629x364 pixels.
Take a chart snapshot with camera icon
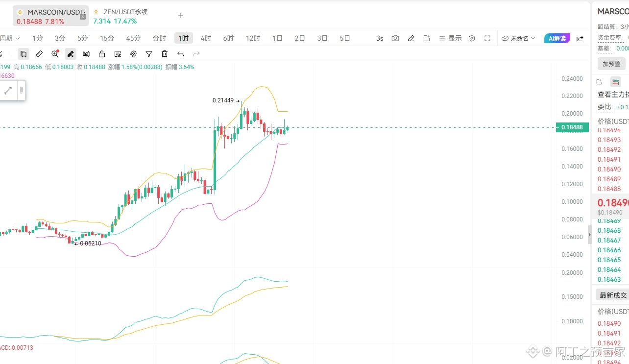point(395,38)
